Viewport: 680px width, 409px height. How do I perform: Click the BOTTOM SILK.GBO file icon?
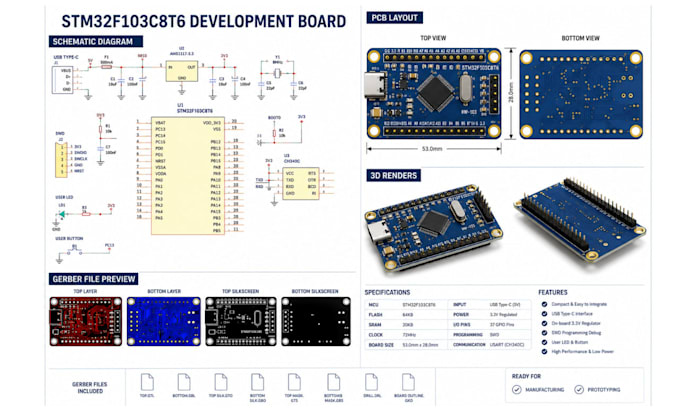[x=258, y=382]
